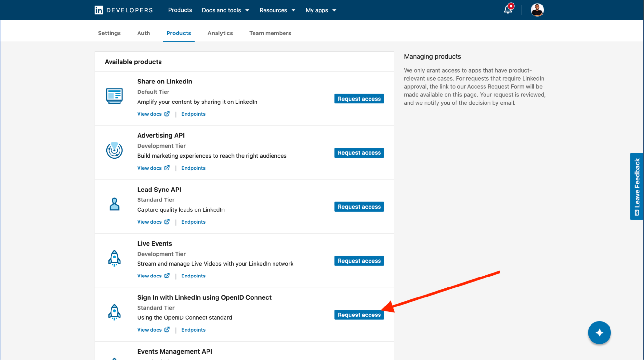Viewport: 644px width, 360px height.
Task: Click 'Capture quality leads on LinkedIn' description
Action: [181, 210]
